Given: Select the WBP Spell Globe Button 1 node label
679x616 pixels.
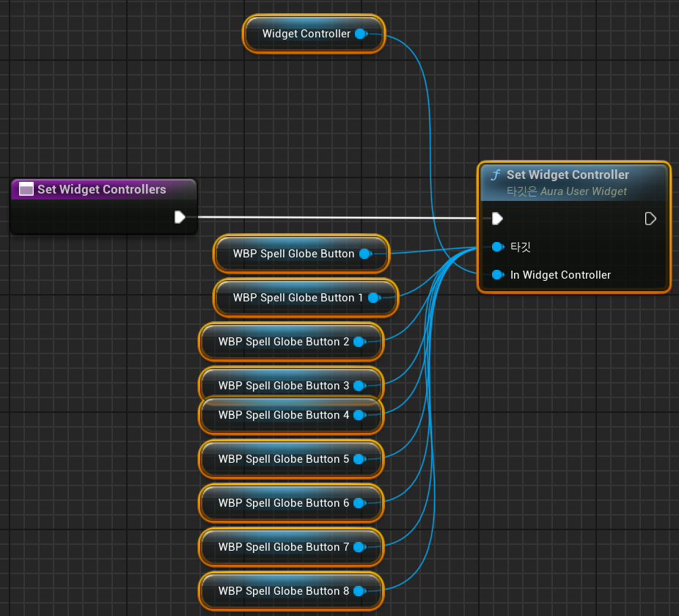Looking at the screenshot, I should [x=298, y=298].
